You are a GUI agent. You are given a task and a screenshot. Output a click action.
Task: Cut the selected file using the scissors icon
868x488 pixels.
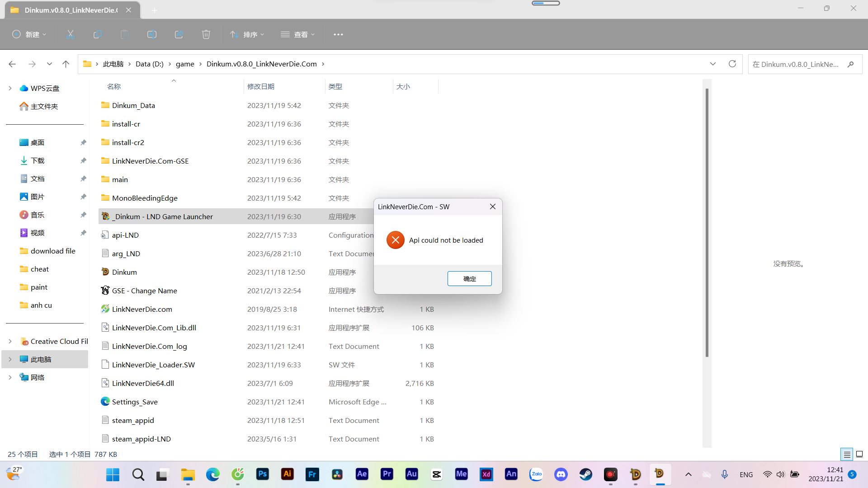70,34
